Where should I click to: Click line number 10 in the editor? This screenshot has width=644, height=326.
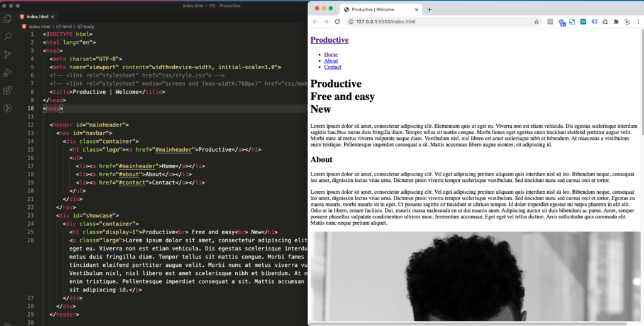31,108
